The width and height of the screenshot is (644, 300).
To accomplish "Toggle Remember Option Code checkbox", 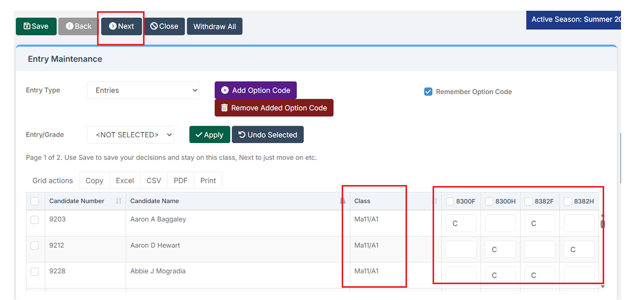I will click(x=428, y=92).
